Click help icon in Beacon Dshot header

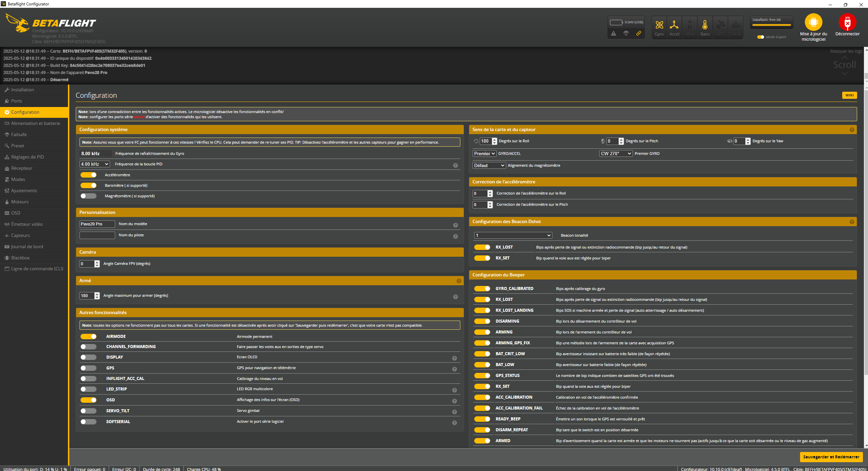point(852,222)
